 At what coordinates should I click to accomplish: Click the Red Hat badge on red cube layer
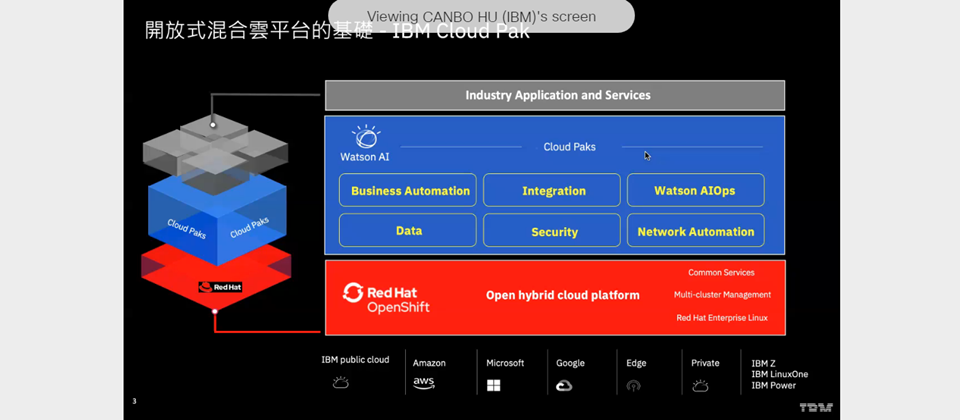coord(220,287)
